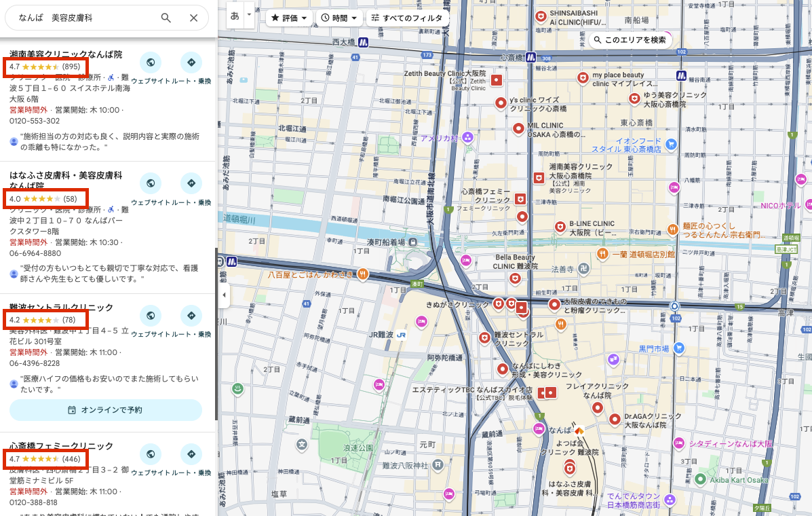Open 心斎橋フェミークリニック listing title
This screenshot has width=812, height=516.
pos(61,445)
